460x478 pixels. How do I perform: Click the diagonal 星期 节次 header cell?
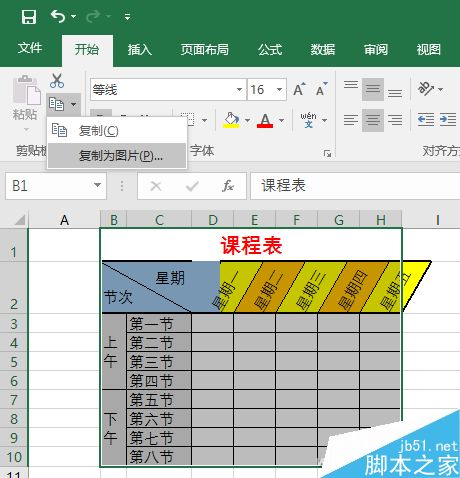click(147, 287)
